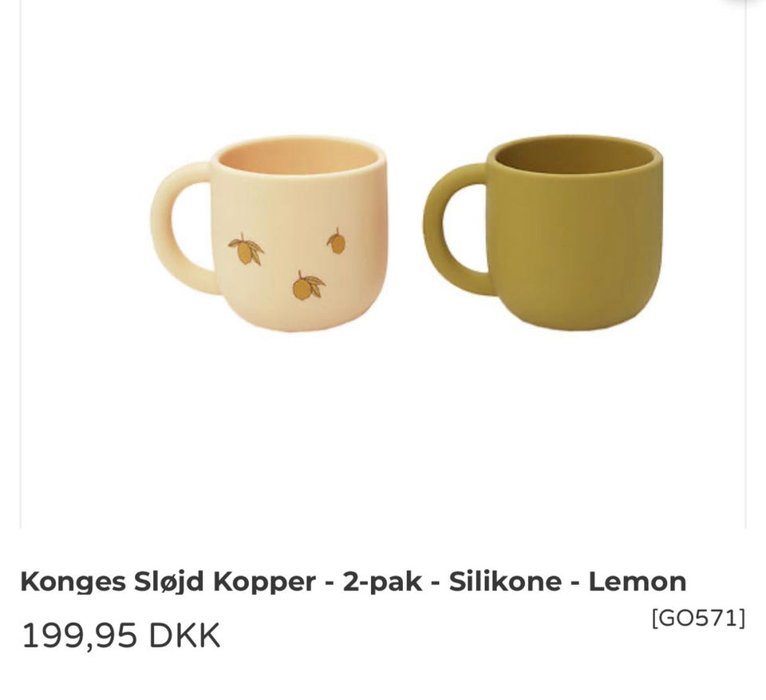The image size is (766, 700).
Task: Click the 199,95 DKK price
Action: pyautogui.click(x=120, y=635)
